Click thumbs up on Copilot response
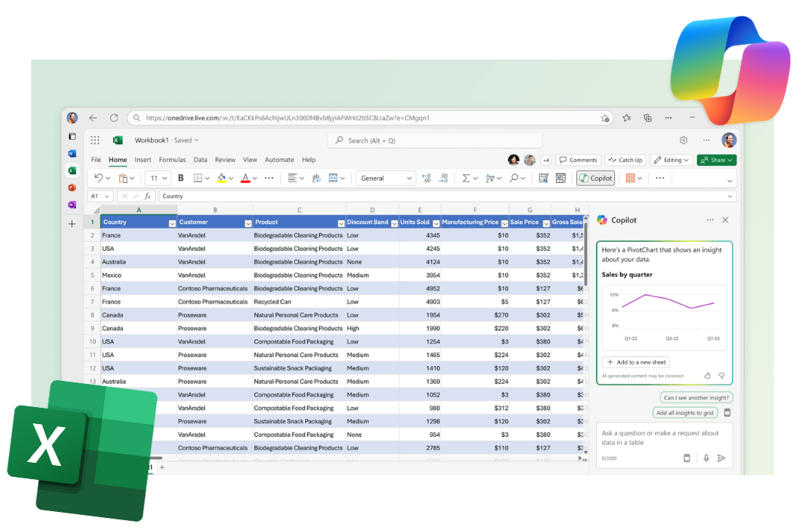Viewport: 804px width, 532px height. (707, 376)
